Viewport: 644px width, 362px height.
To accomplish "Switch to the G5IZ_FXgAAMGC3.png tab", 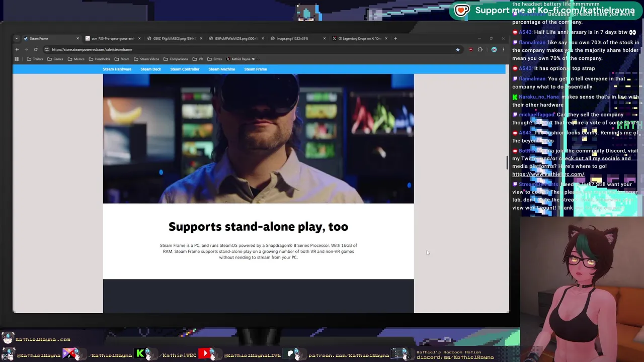I will 174,38.
